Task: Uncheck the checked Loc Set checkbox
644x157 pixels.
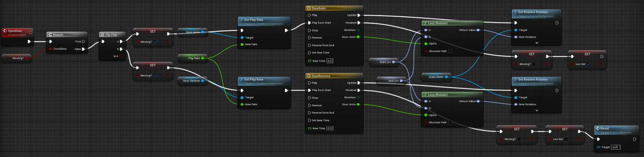Action: [588, 64]
